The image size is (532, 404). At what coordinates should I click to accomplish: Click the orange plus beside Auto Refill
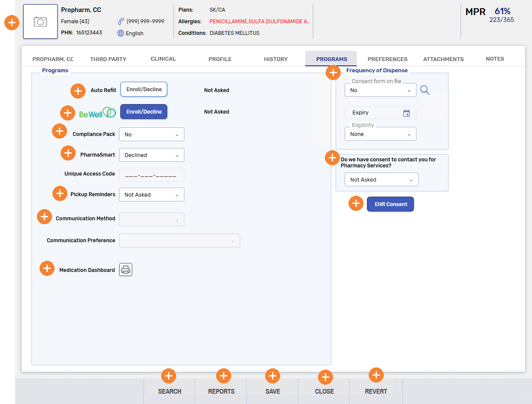pos(78,91)
